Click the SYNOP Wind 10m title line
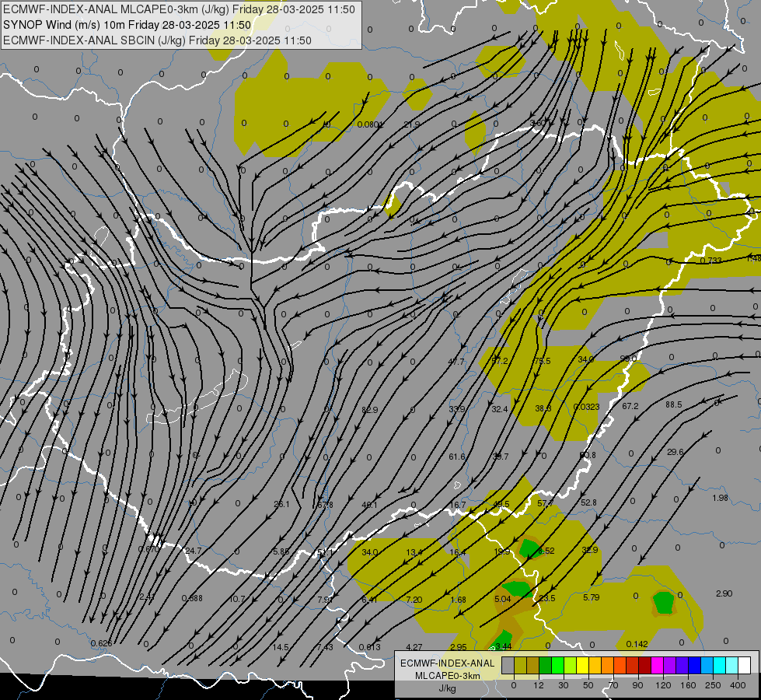This screenshot has height=700, width=761. coord(127,25)
